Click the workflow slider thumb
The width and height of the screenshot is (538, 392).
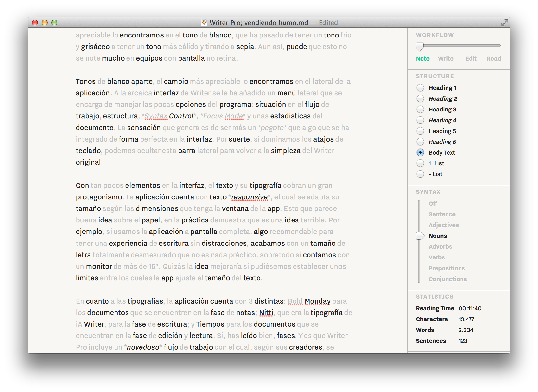click(420, 47)
